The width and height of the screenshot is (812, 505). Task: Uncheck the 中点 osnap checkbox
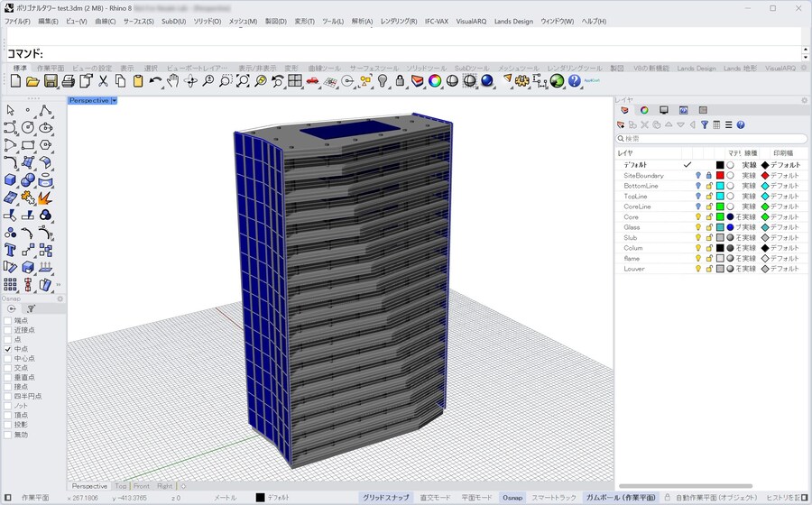click(x=8, y=349)
